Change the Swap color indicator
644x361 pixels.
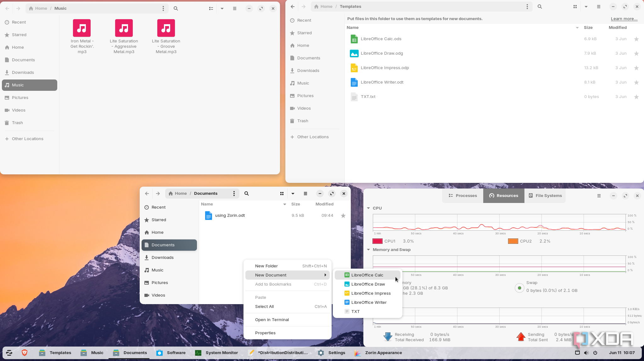tap(519, 288)
